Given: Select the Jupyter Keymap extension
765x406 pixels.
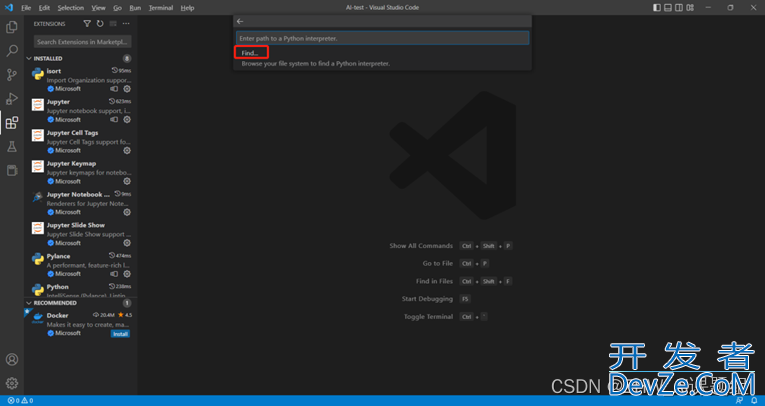Looking at the screenshot, I should click(81, 172).
